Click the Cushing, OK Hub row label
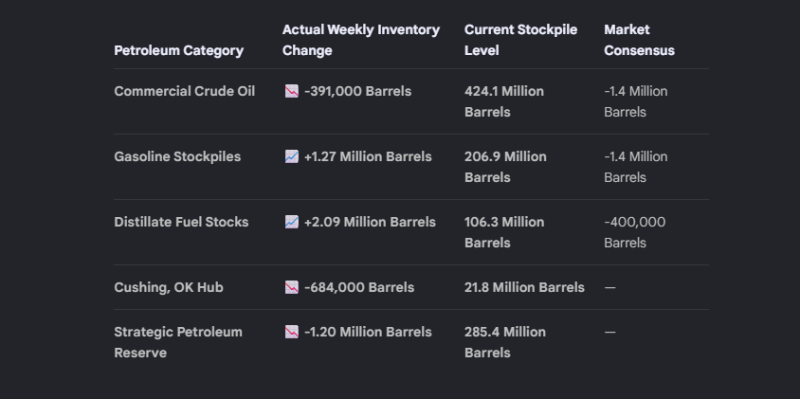 [x=168, y=287]
